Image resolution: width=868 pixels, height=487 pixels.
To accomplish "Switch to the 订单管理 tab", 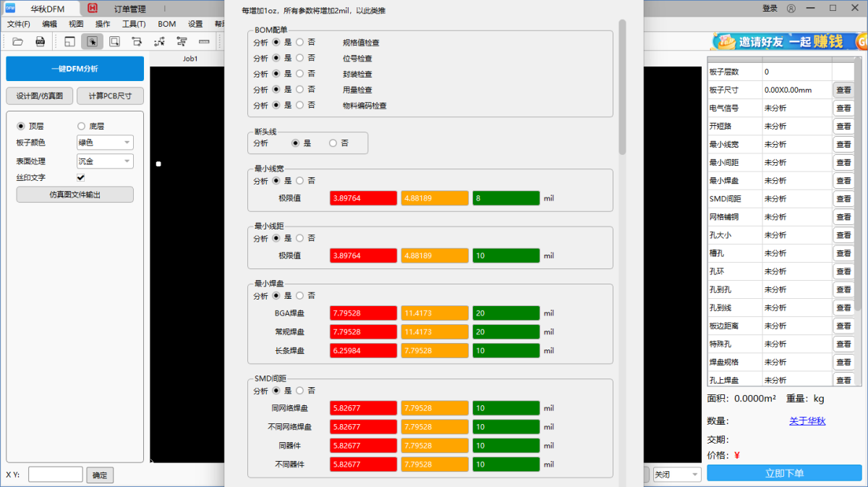I will 130,9.
